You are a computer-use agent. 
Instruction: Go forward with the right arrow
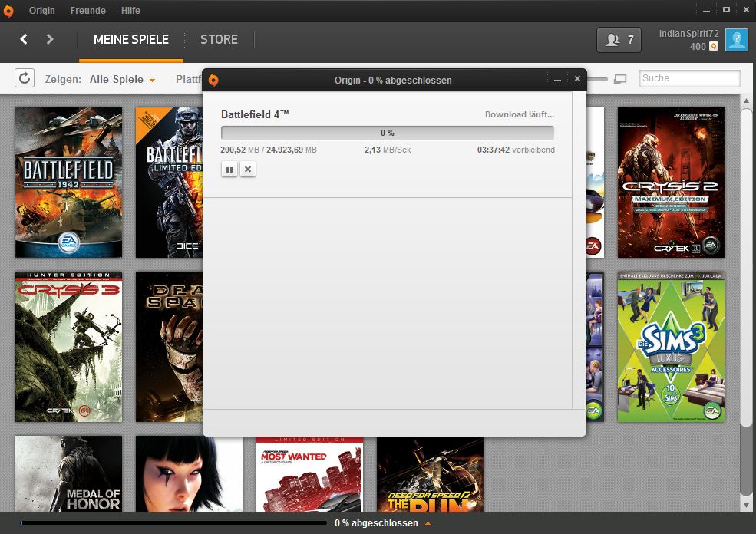click(x=50, y=39)
